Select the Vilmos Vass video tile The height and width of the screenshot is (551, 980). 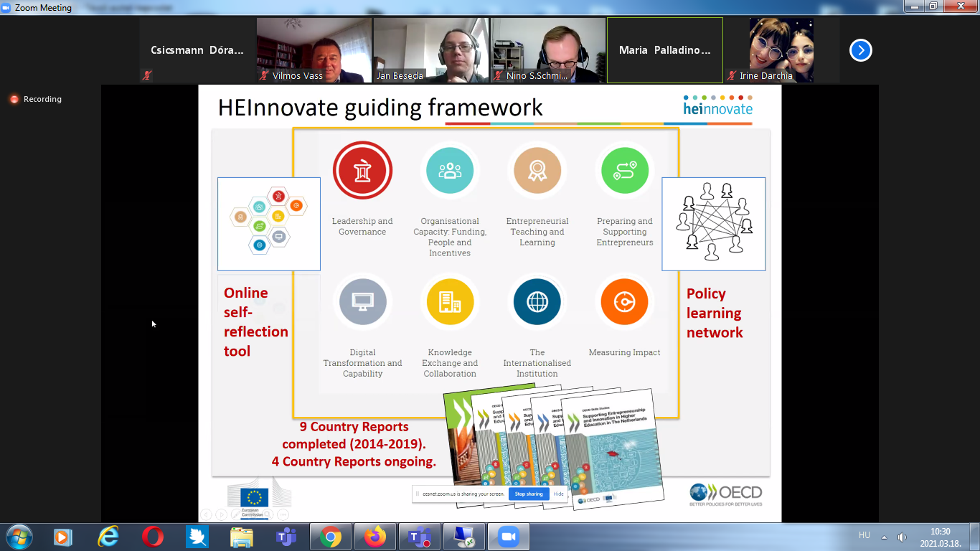coord(314,50)
